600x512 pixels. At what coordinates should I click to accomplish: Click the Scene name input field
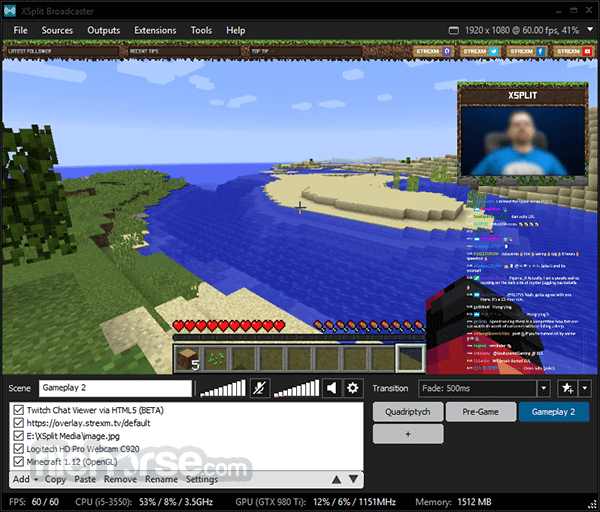click(x=115, y=388)
